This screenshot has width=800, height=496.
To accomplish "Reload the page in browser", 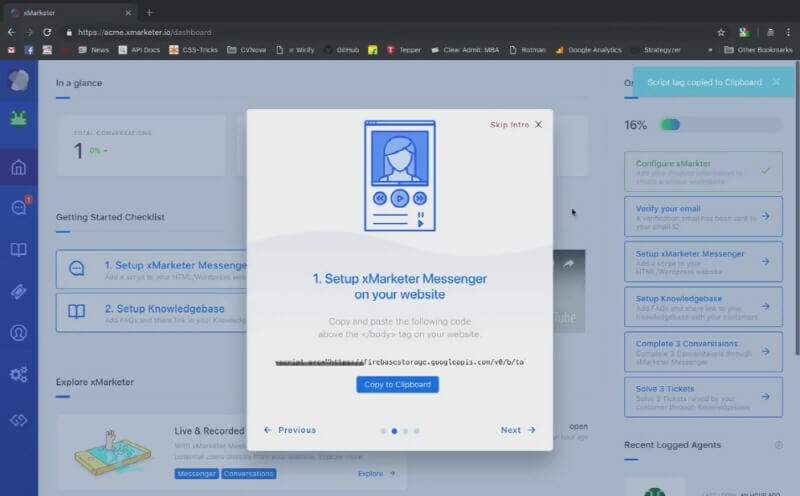I will 47,32.
